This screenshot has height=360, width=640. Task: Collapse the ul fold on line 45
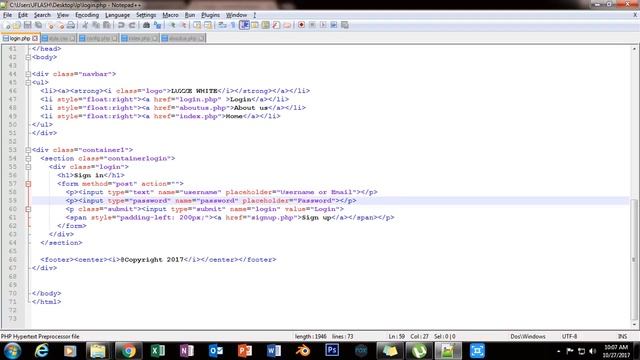click(x=28, y=82)
